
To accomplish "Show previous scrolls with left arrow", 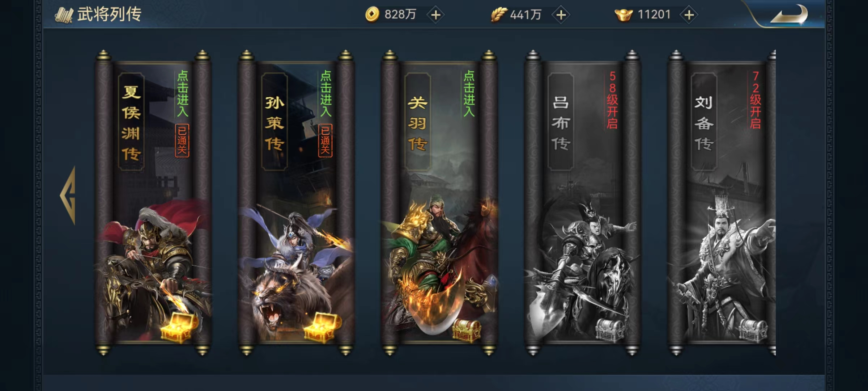I will tap(68, 195).
